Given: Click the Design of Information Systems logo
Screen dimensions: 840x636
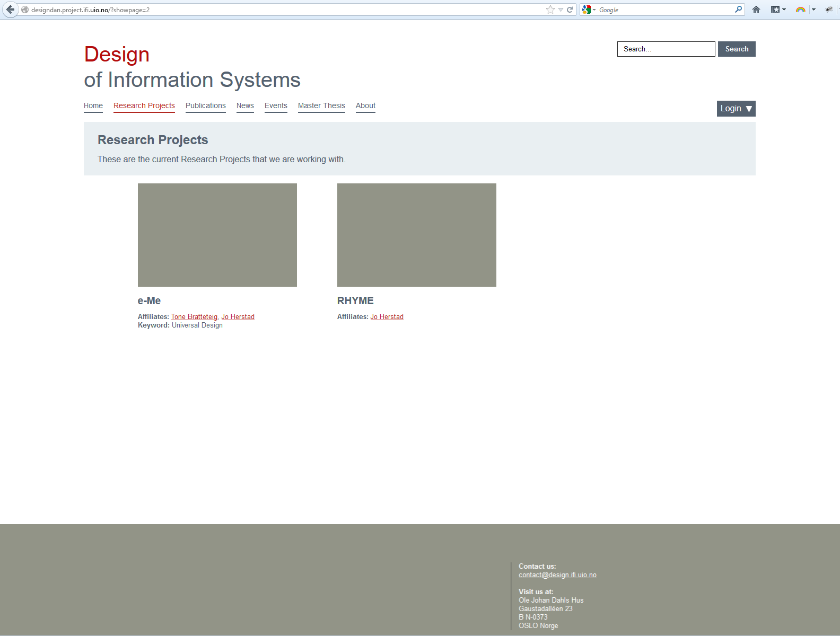Looking at the screenshot, I should tap(192, 67).
